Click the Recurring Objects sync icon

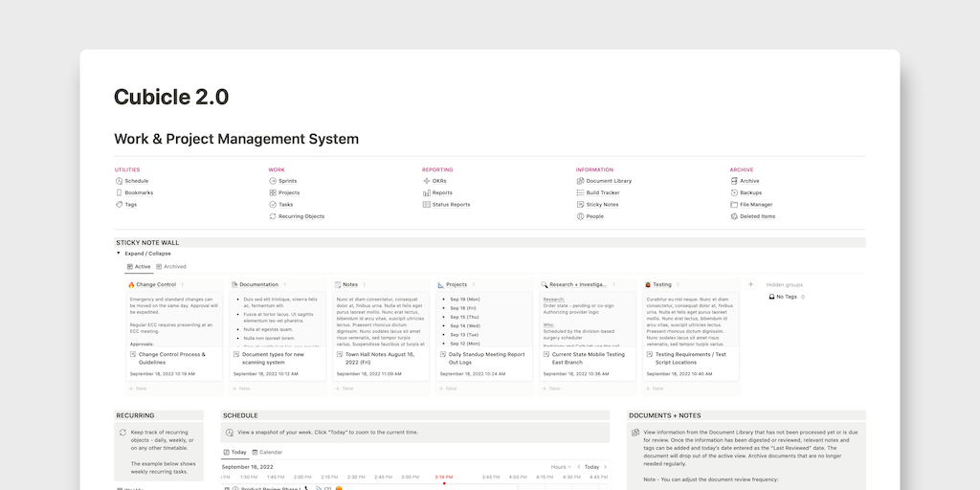pos(273,216)
